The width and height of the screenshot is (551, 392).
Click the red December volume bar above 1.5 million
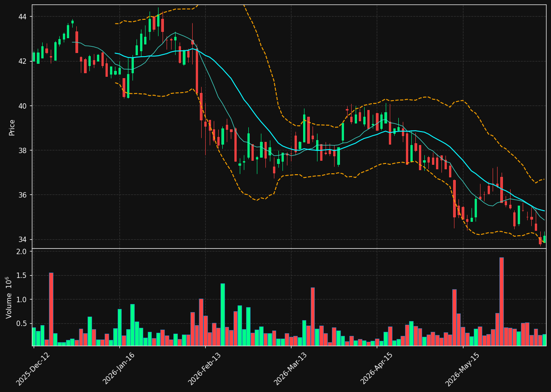51,309
